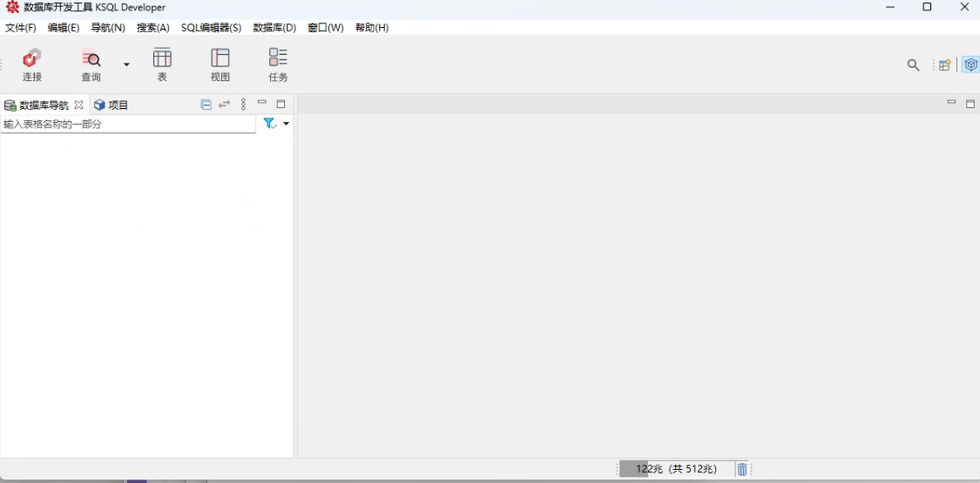Open the filter settings dropdown arrow

pos(286,124)
